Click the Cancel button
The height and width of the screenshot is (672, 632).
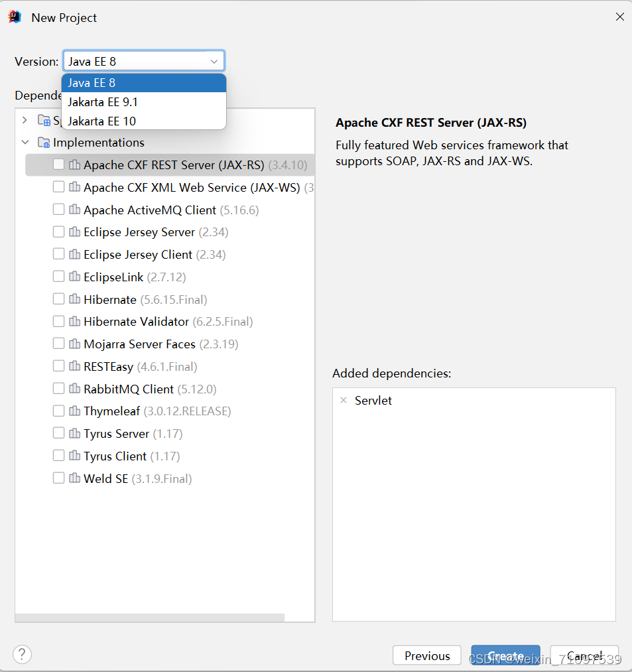(x=584, y=655)
